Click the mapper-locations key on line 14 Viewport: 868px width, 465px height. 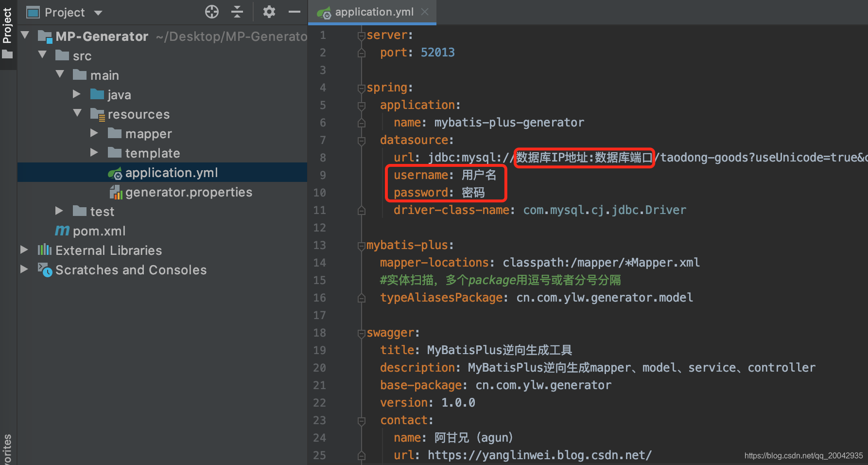coord(434,263)
